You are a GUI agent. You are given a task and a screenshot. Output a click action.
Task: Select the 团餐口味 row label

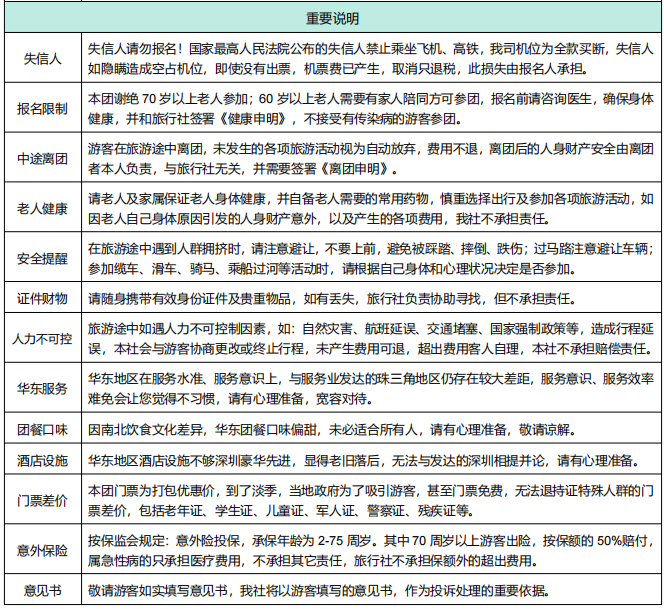42,429
